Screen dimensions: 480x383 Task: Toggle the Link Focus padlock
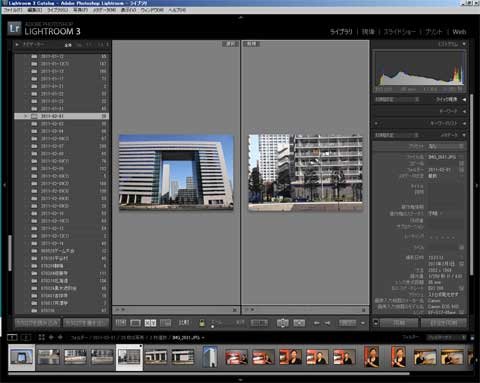tap(202, 323)
